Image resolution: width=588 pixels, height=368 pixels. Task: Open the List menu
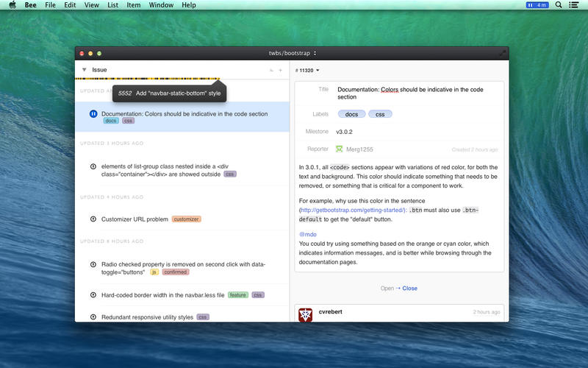point(112,5)
